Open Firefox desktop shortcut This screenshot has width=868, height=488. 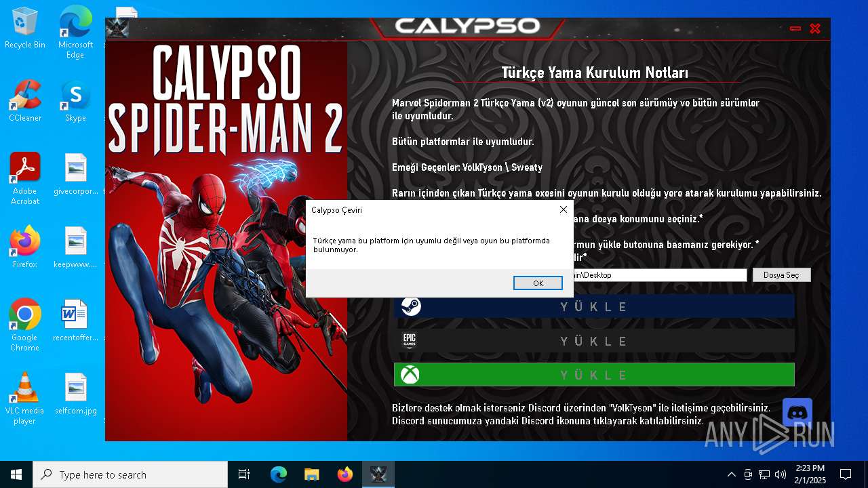pyautogui.click(x=25, y=247)
